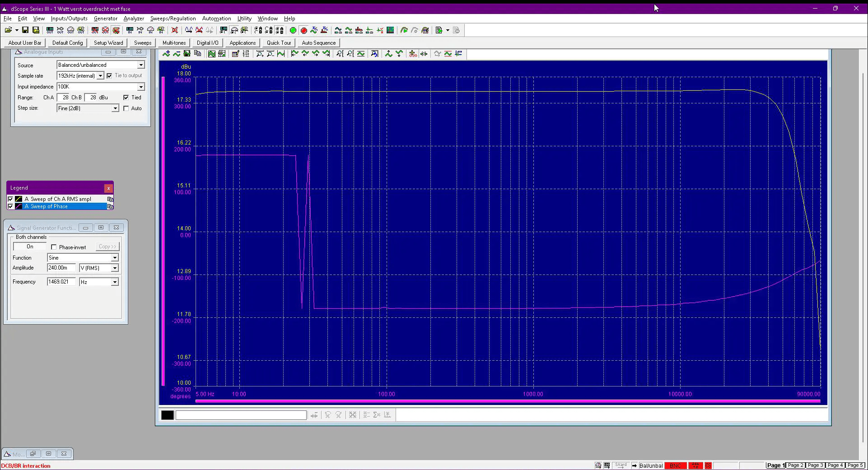Click the red crossed-out reset icon in the main toolbar
The width and height of the screenshot is (868, 470).
click(175, 30)
